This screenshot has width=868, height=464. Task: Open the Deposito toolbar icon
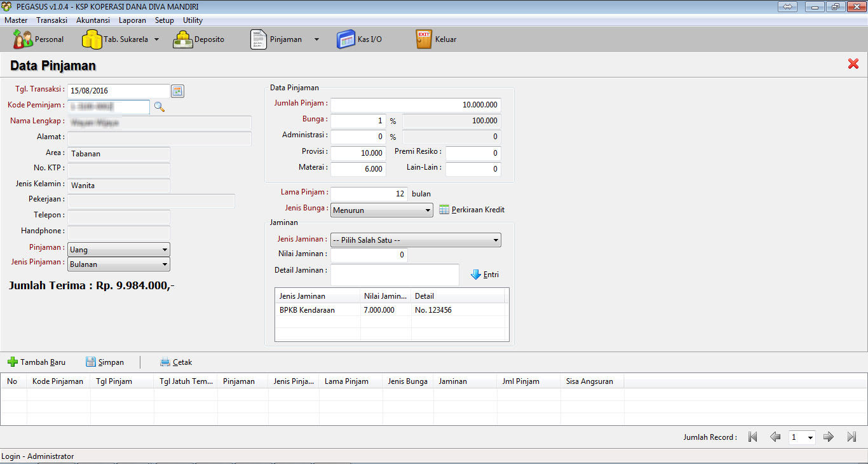pos(183,39)
